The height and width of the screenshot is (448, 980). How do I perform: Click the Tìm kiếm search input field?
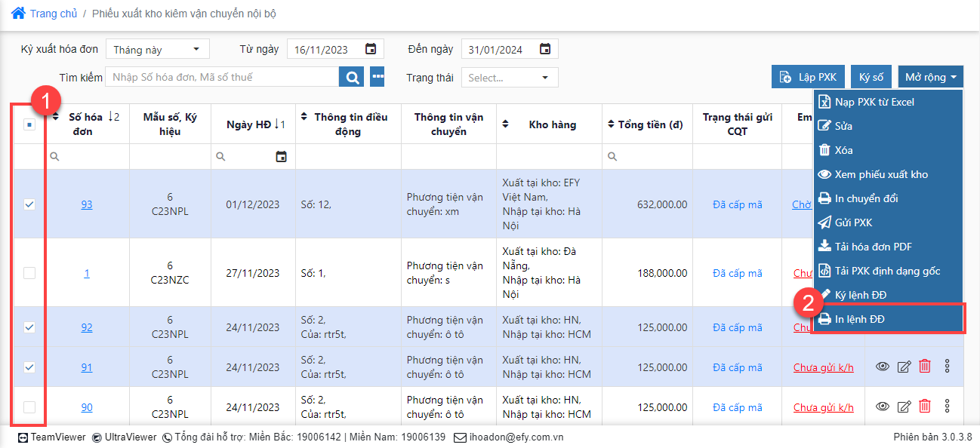tap(222, 77)
